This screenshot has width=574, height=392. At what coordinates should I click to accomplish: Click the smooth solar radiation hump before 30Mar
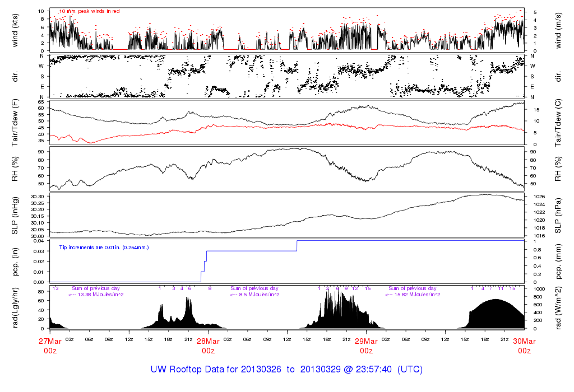[x=496, y=315]
